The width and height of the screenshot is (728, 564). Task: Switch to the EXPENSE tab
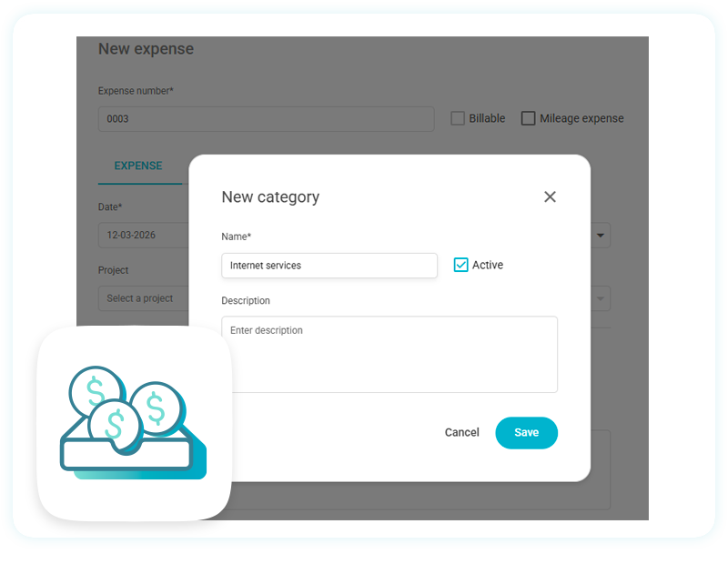(x=138, y=166)
